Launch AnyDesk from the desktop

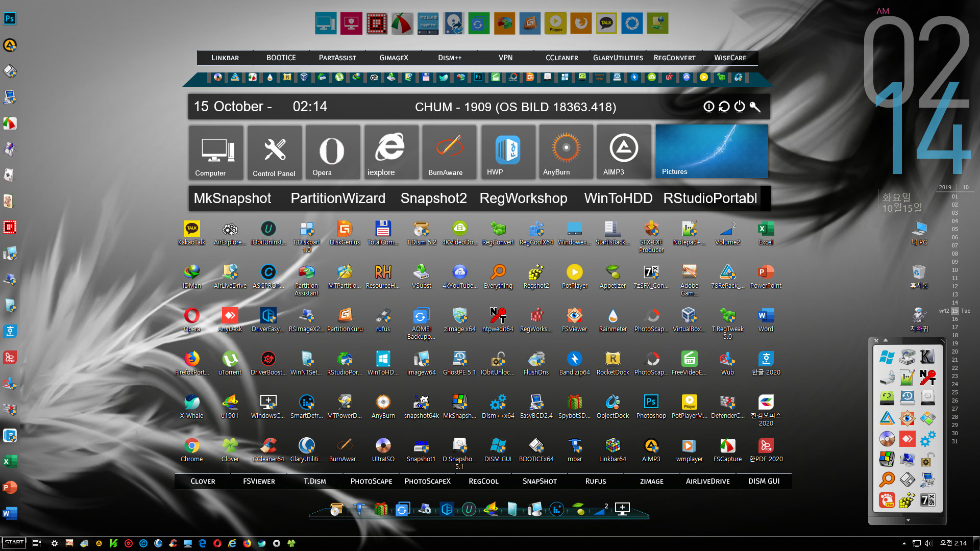coord(230,319)
